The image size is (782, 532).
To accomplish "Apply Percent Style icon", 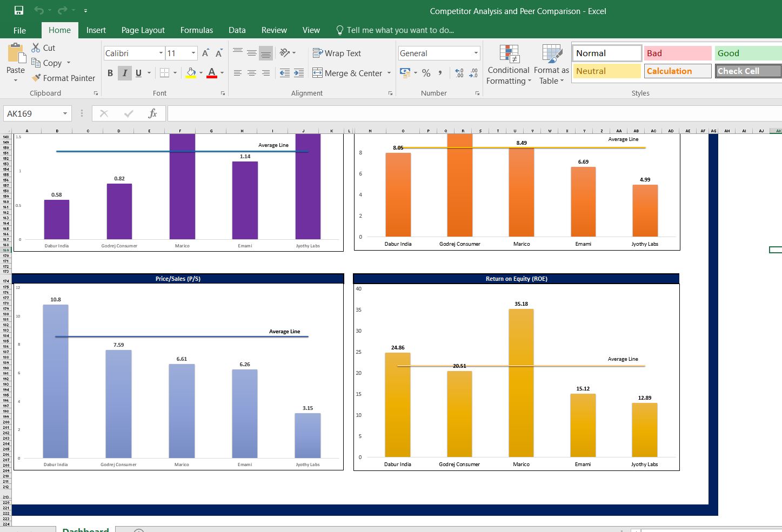I will click(426, 73).
